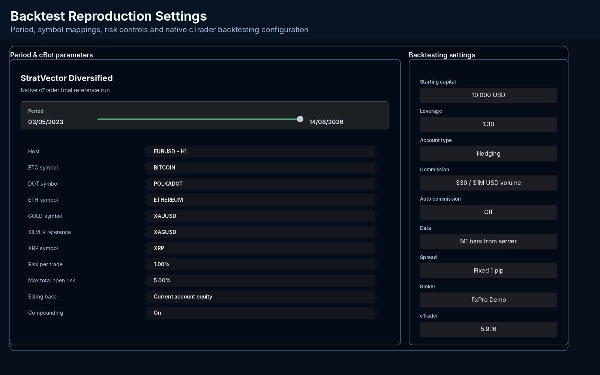Click the 'Spread' label
The image size is (600, 375).
click(428, 257)
